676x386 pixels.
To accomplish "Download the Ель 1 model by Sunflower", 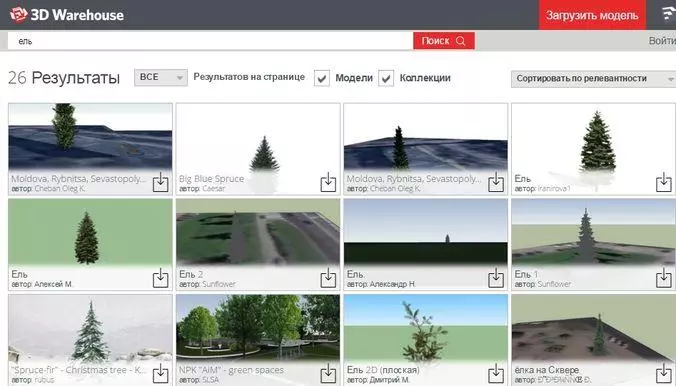I will coord(663,278).
